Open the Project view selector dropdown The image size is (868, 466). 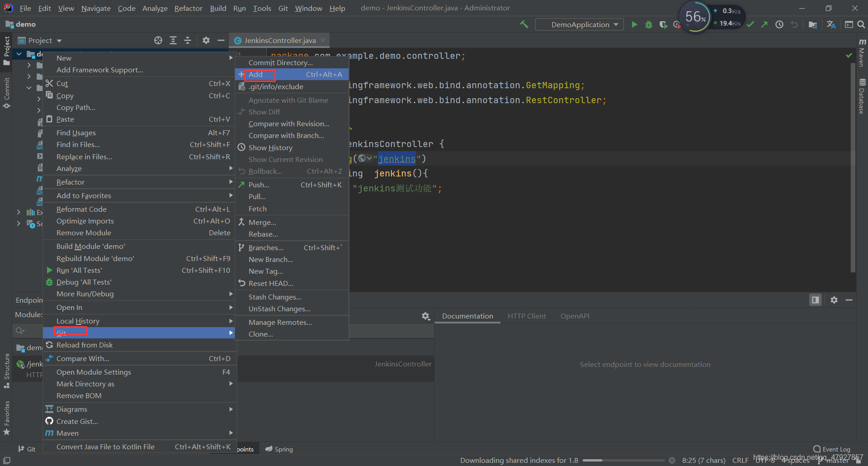(x=40, y=40)
